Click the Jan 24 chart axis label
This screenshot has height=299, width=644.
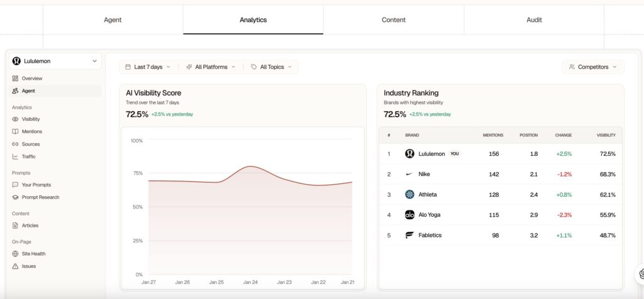250,282
